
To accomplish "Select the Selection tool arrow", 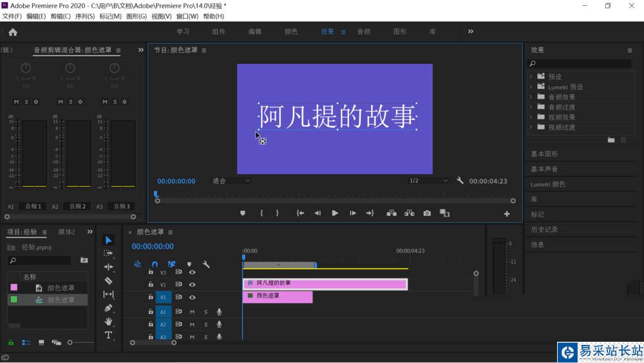I will click(x=108, y=240).
